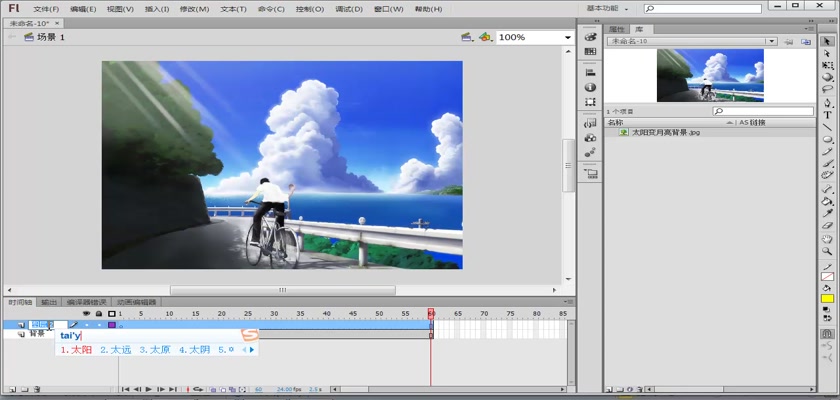
Task: Click the swap colors icon
Action: [x=827, y=318]
